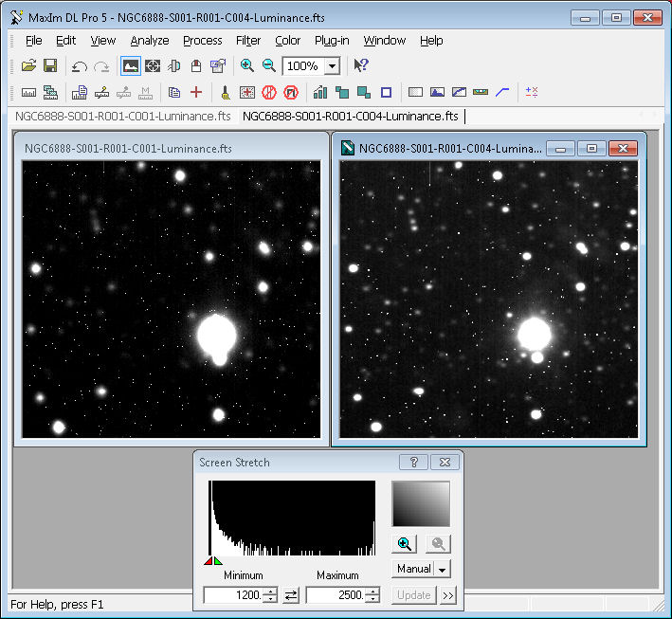Click the context help arrow-question icon
This screenshot has height=619, width=672.
(x=360, y=65)
